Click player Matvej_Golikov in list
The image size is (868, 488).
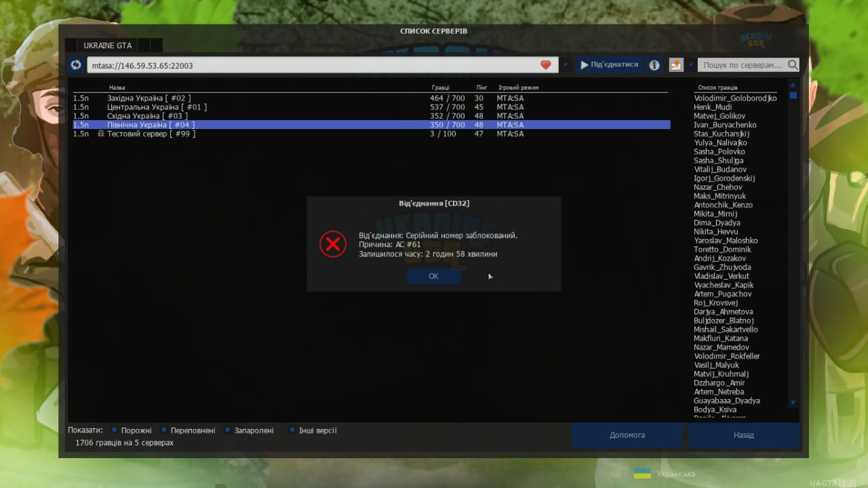(719, 116)
